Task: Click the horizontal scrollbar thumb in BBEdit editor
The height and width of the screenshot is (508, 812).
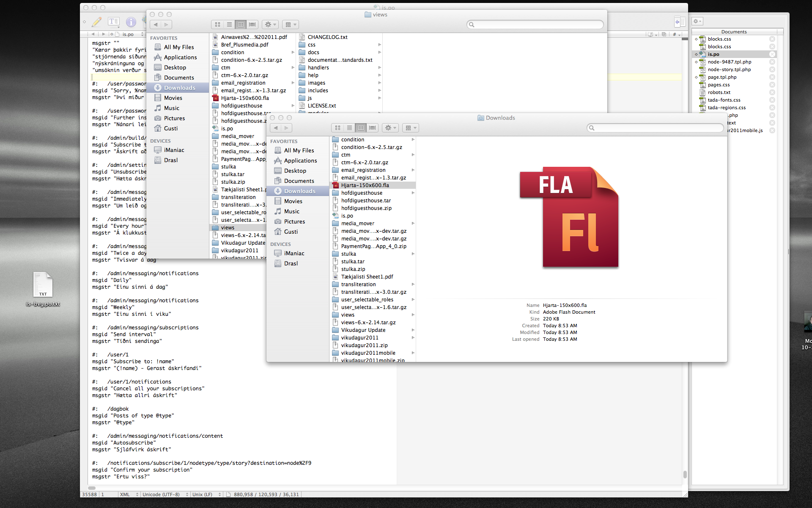Action: [91, 488]
